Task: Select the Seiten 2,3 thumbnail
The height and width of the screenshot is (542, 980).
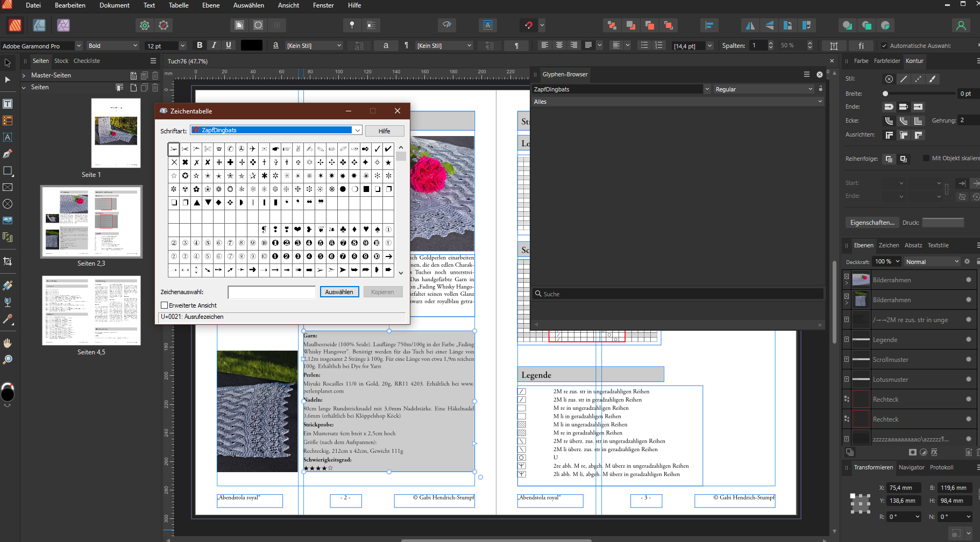Action: 91,222
